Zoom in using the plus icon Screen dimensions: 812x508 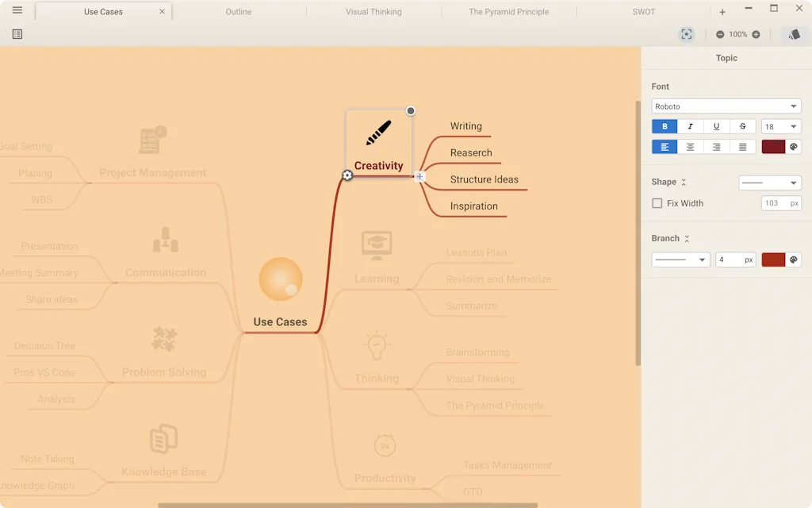pos(757,34)
